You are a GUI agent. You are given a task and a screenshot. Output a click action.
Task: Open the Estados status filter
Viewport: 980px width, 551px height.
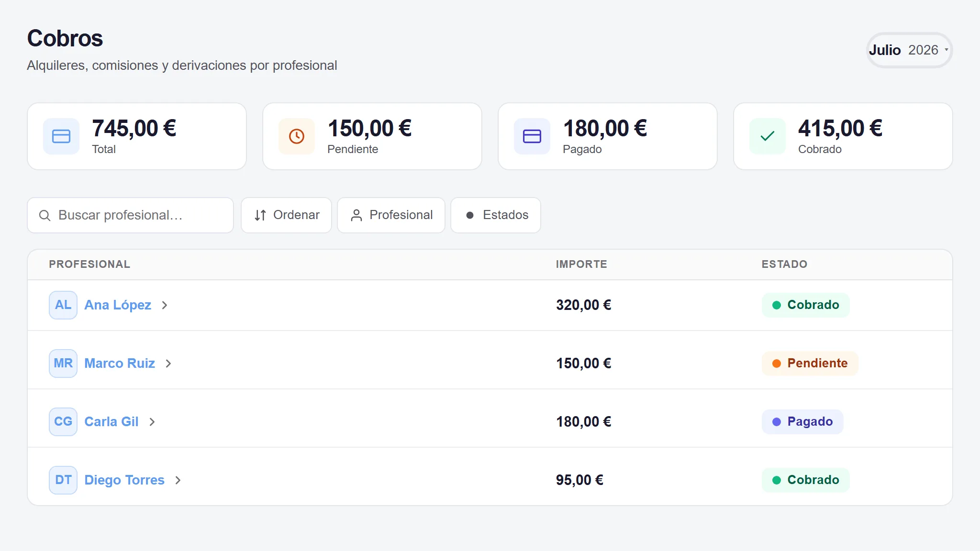496,215
